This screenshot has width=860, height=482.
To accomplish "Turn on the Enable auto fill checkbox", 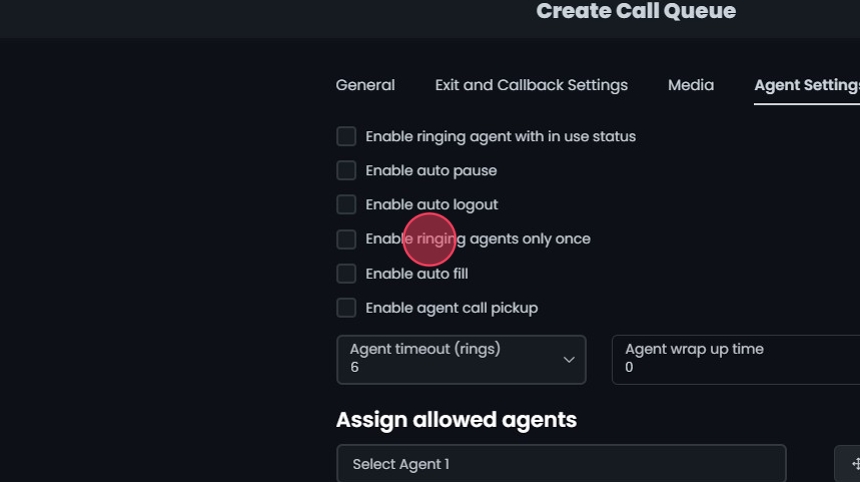I will coord(346,274).
